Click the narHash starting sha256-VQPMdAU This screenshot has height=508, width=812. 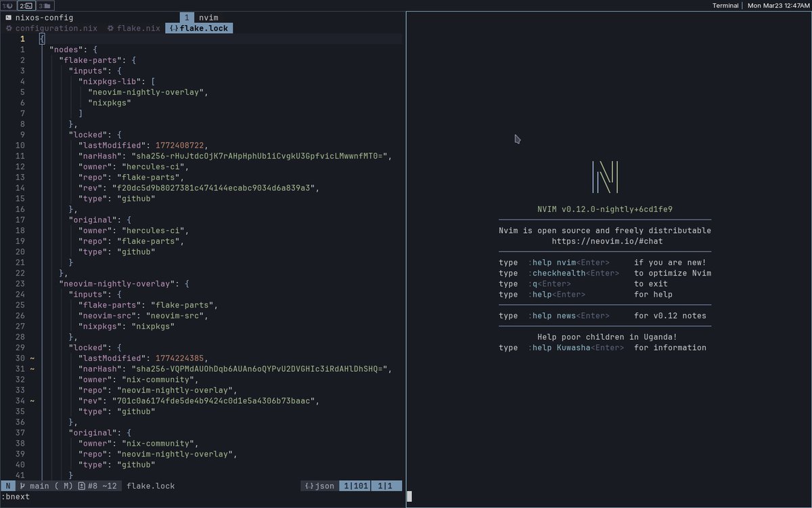(x=261, y=369)
